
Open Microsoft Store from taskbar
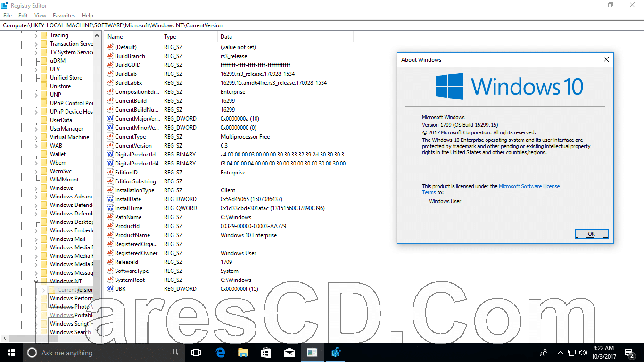point(266,353)
